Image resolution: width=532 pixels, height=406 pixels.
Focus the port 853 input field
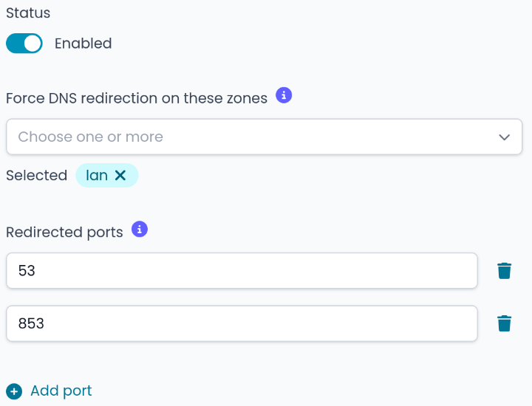tap(241, 323)
